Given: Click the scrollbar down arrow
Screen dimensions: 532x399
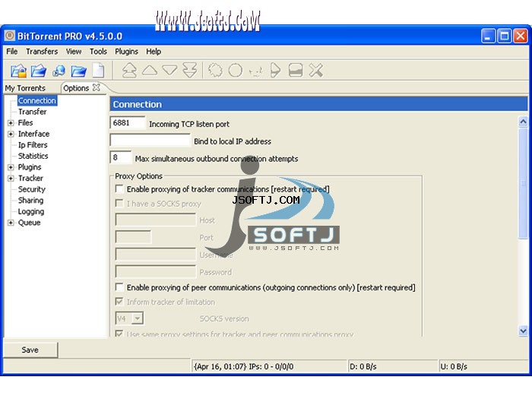Looking at the screenshot, I should (x=523, y=331).
